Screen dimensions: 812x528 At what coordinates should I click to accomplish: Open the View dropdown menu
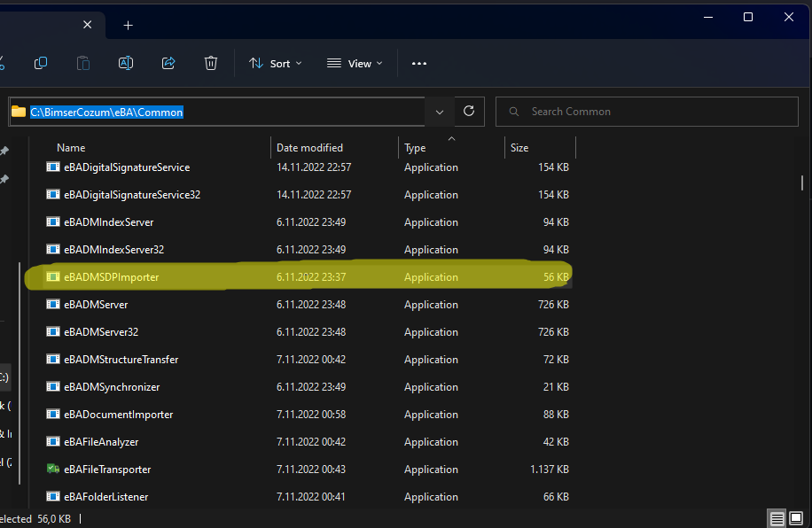coord(355,63)
